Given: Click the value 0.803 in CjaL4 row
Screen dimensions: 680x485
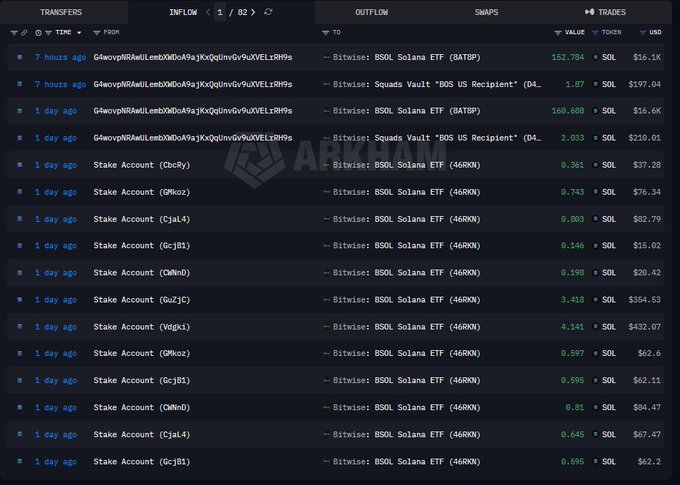Looking at the screenshot, I should 572,219.
